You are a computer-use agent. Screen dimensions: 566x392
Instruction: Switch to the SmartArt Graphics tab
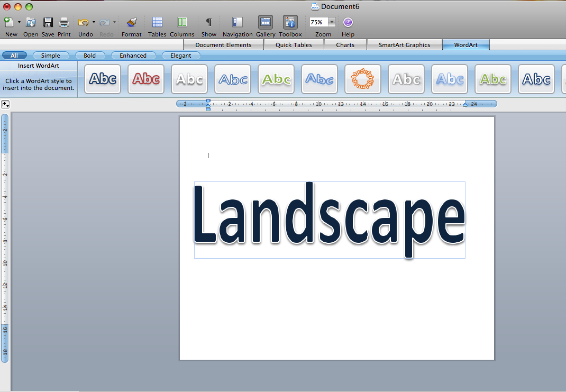pyautogui.click(x=405, y=44)
